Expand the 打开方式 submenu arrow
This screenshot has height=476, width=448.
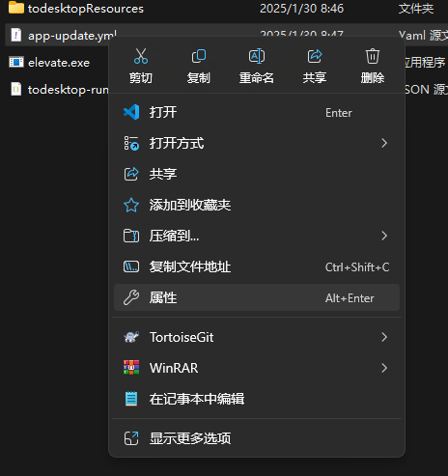pyautogui.click(x=384, y=143)
